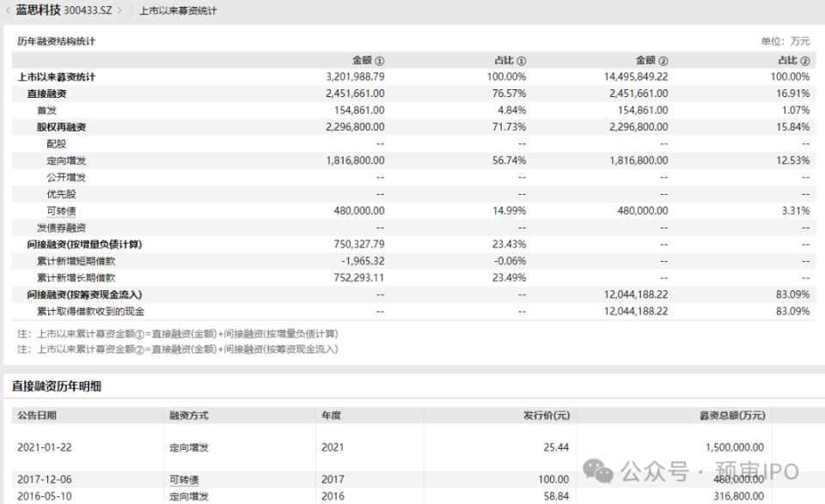Select the 直接融资 row label
Screen dimensions: 825x504
[46, 94]
